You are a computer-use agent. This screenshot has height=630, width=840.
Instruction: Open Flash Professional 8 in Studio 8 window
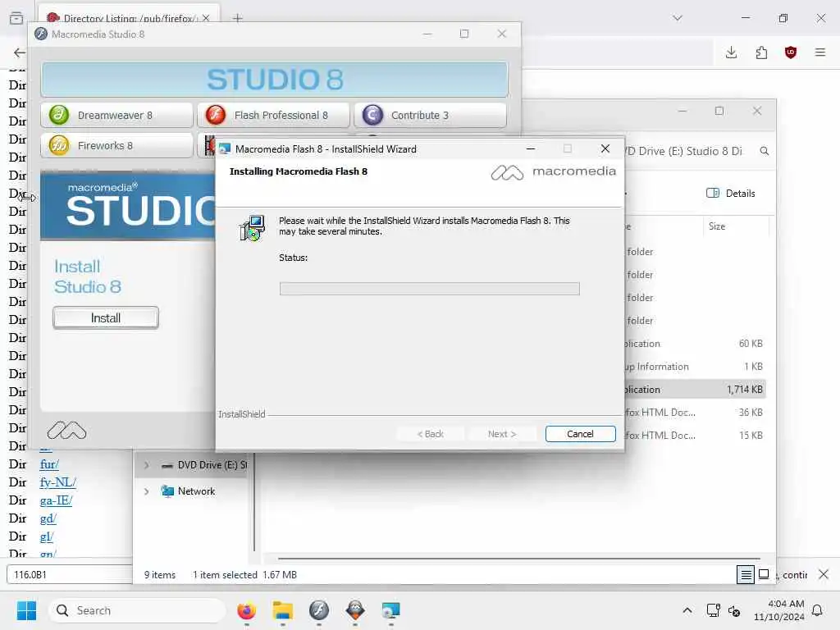[273, 115]
